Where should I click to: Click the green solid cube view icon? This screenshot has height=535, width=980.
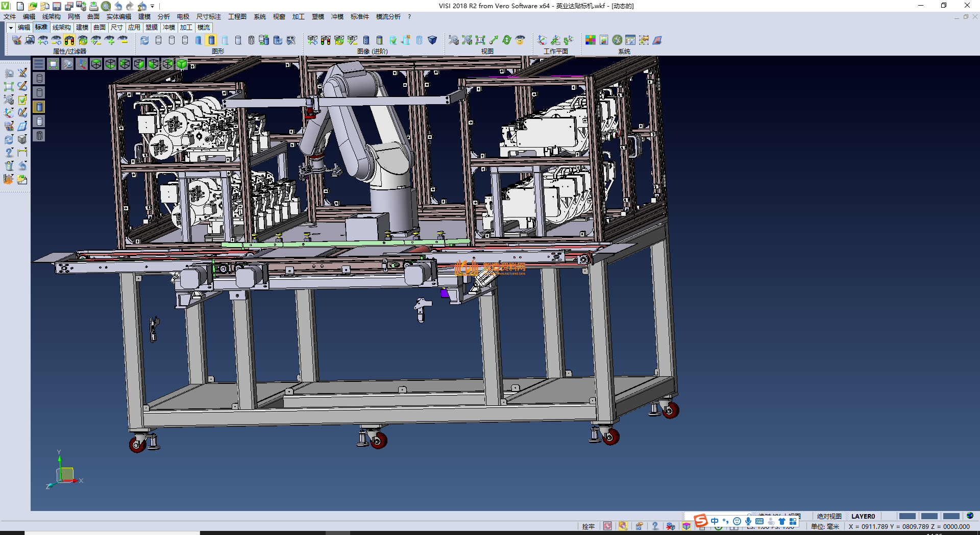click(182, 64)
